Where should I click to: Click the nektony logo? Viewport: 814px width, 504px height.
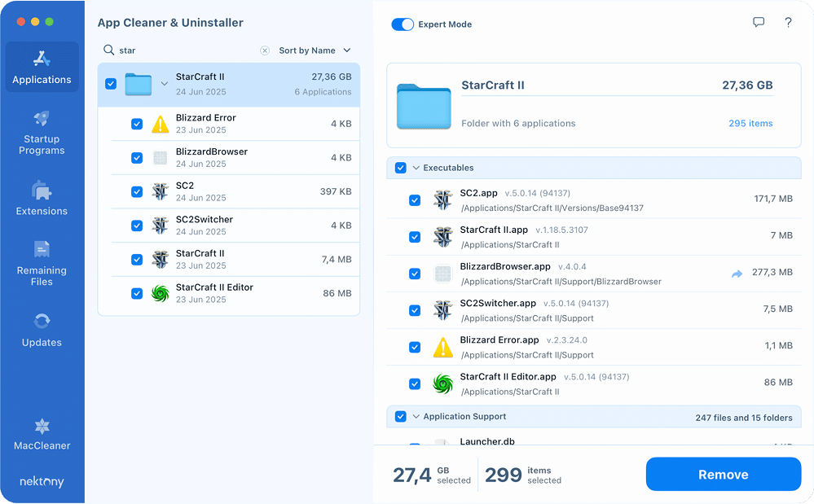pos(42,481)
